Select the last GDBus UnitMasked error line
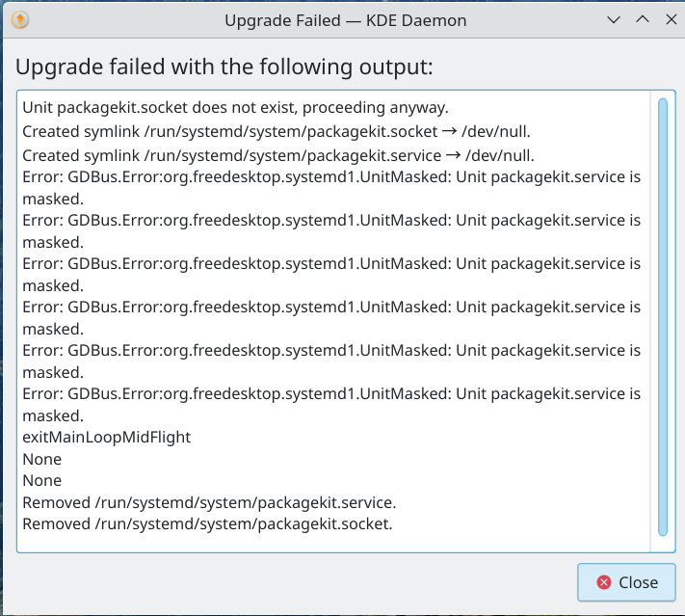Image resolution: width=685 pixels, height=616 pixels. point(330,394)
